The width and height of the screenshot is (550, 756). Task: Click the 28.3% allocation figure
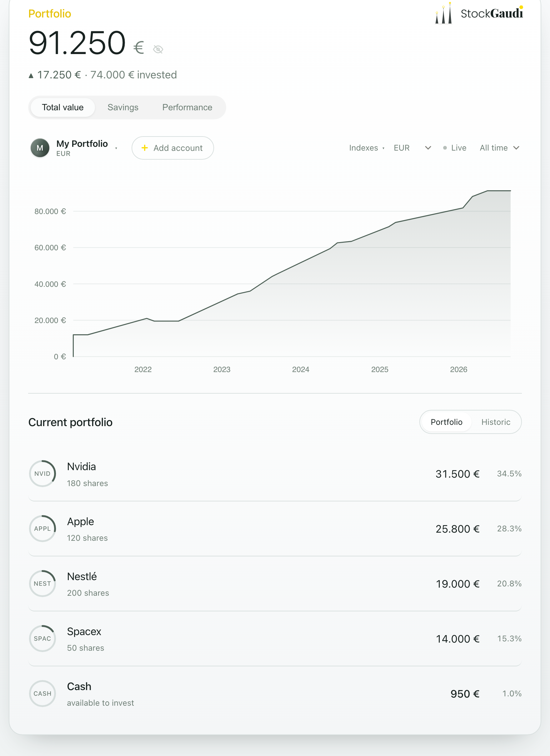pos(509,529)
